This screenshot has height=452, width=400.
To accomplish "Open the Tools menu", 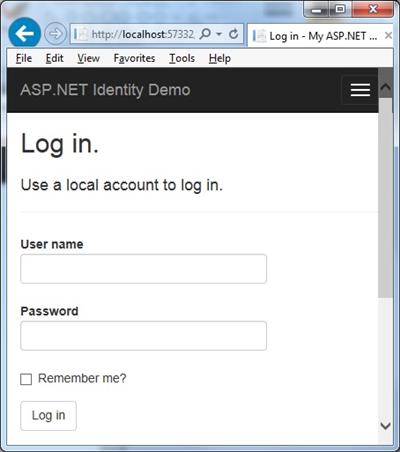I will tap(182, 58).
